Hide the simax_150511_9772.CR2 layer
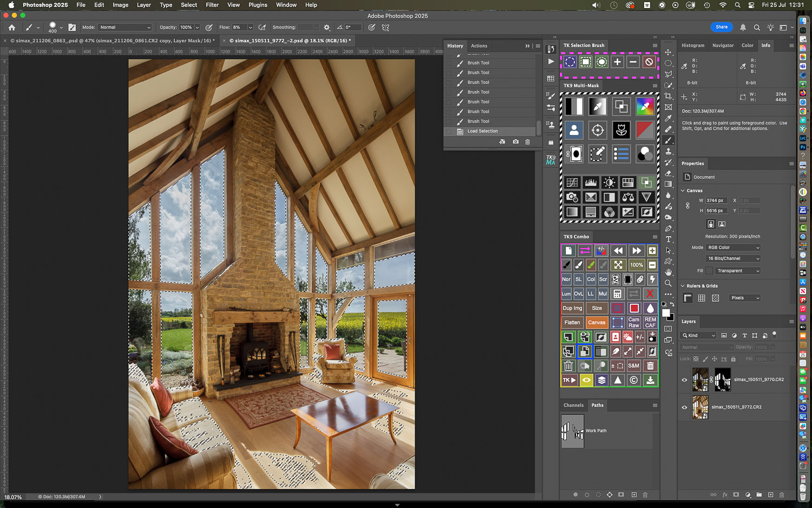812x508 pixels. [684, 407]
